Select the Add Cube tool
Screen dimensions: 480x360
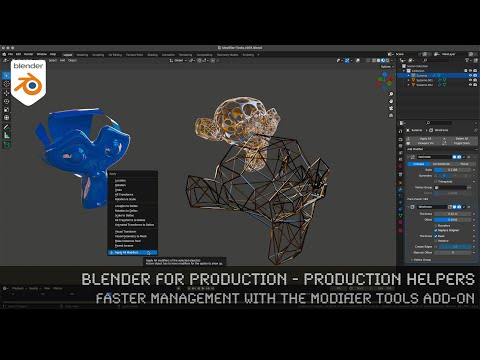(6, 145)
